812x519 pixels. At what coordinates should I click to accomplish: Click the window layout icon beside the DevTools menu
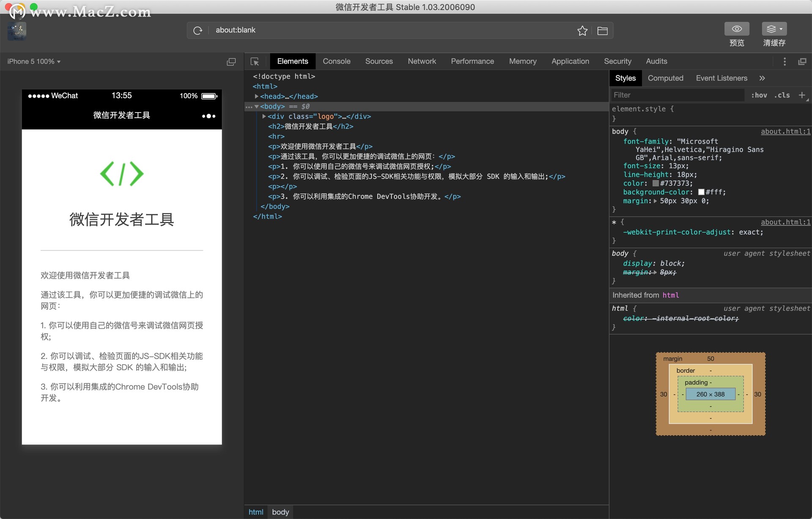[x=802, y=61]
